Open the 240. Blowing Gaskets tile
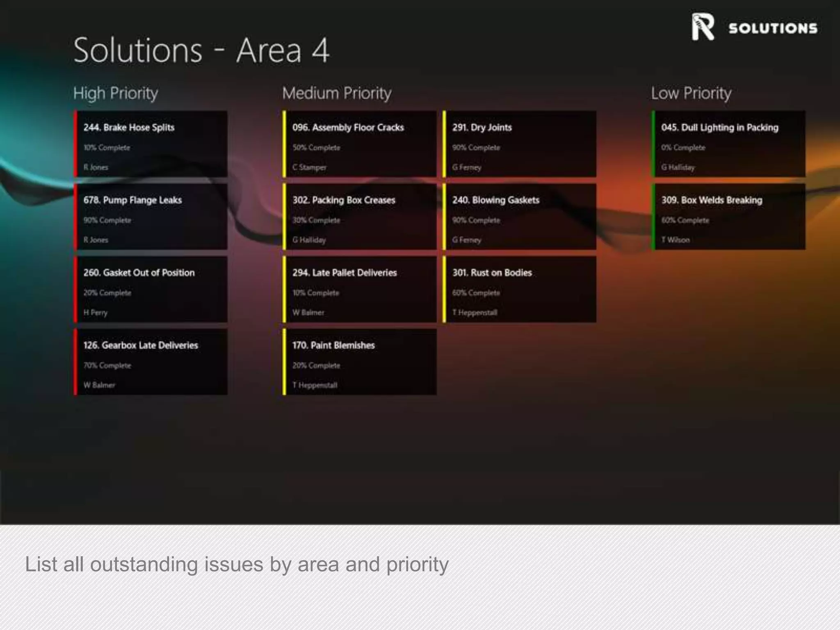 [x=520, y=217]
